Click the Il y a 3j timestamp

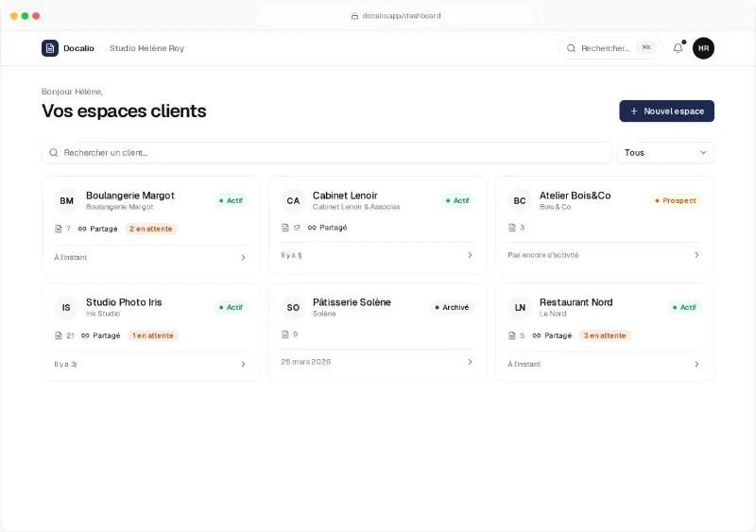click(65, 364)
